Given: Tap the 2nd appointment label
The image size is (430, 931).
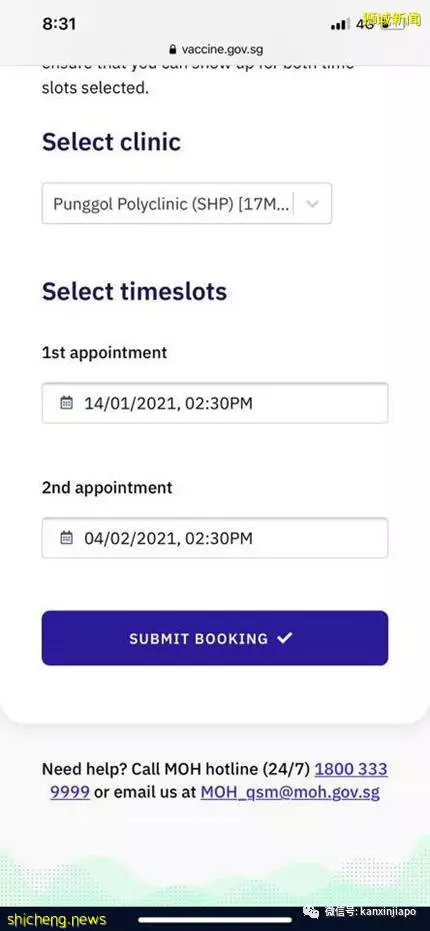Looking at the screenshot, I should coord(107,488).
